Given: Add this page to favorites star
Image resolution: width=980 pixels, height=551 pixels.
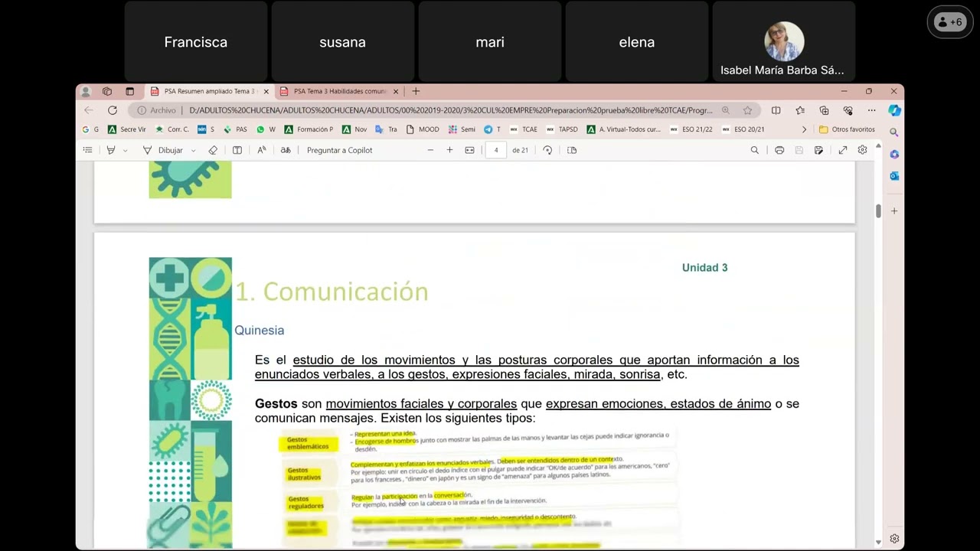Looking at the screenshot, I should 747,110.
